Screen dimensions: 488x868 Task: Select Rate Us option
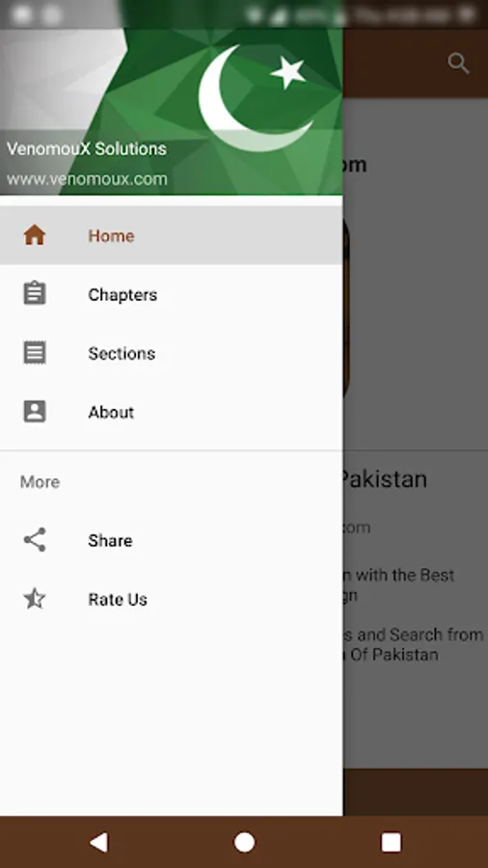click(172, 598)
